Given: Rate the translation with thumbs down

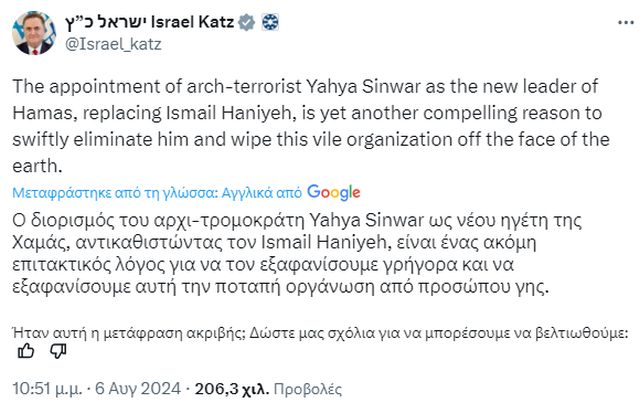Looking at the screenshot, I should [58, 350].
